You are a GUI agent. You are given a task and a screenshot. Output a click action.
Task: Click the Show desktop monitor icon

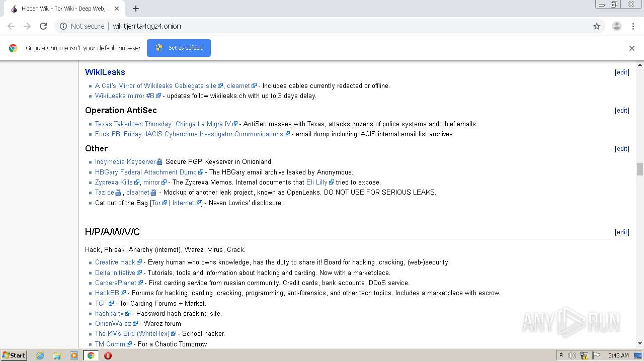638,355
